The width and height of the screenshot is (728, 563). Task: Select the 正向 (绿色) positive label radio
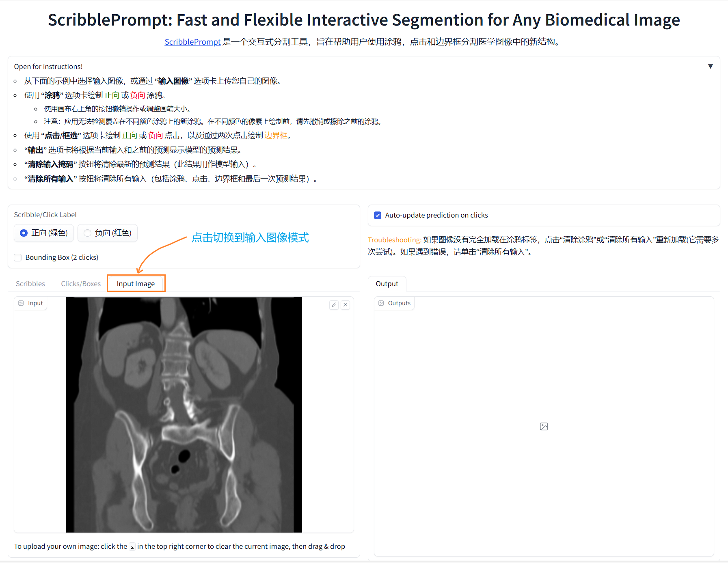coord(24,233)
